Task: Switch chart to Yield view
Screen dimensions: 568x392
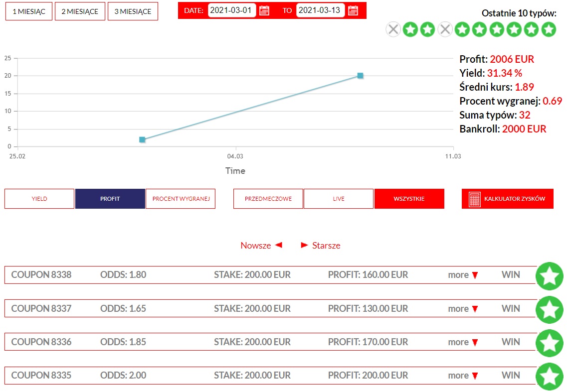Action: pos(39,199)
